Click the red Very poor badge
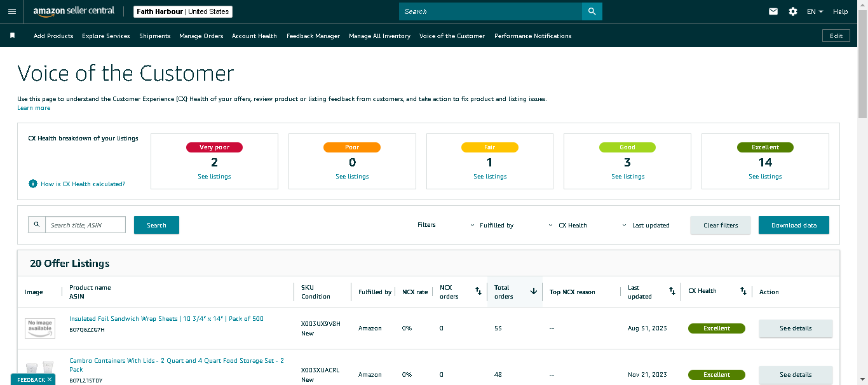 pyautogui.click(x=214, y=147)
